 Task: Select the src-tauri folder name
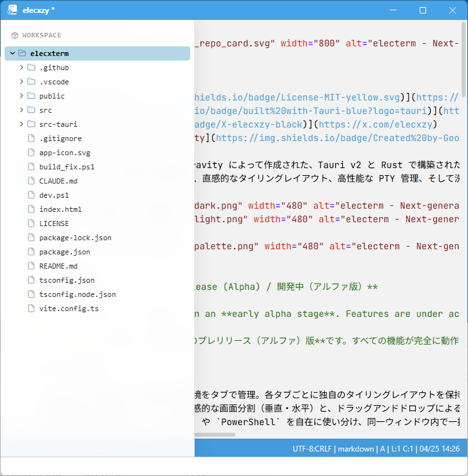coord(59,124)
